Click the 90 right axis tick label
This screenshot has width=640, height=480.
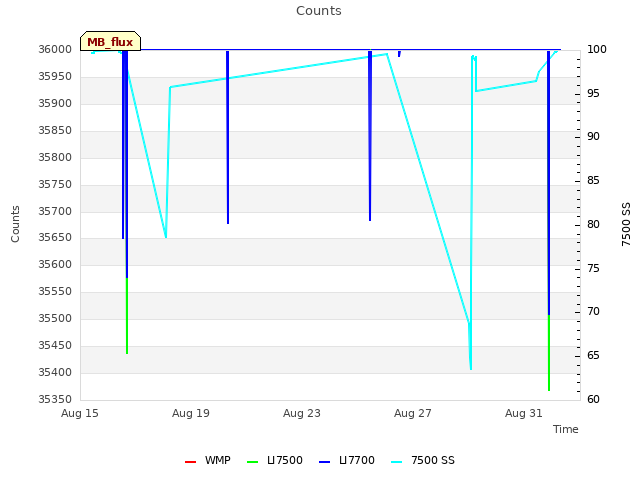593,137
